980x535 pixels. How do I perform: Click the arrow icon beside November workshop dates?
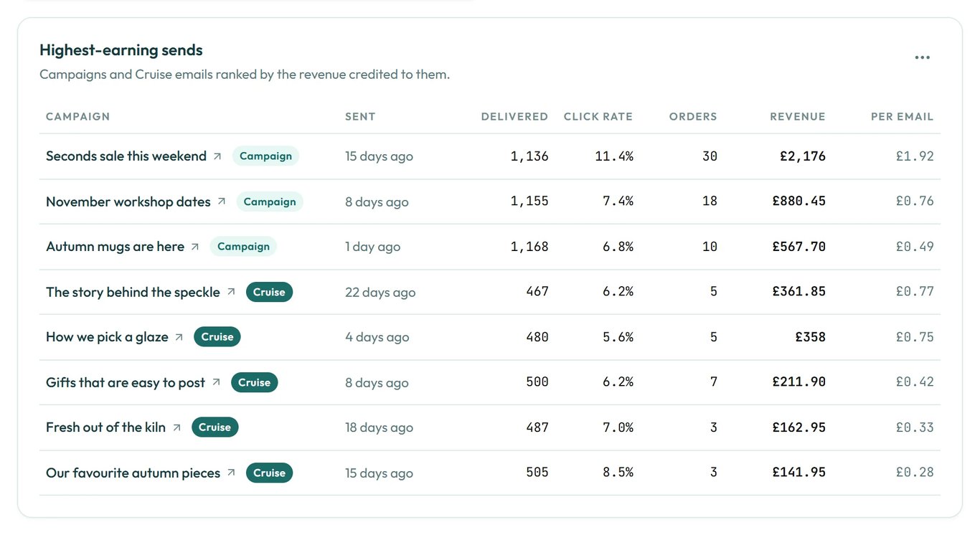coord(222,202)
